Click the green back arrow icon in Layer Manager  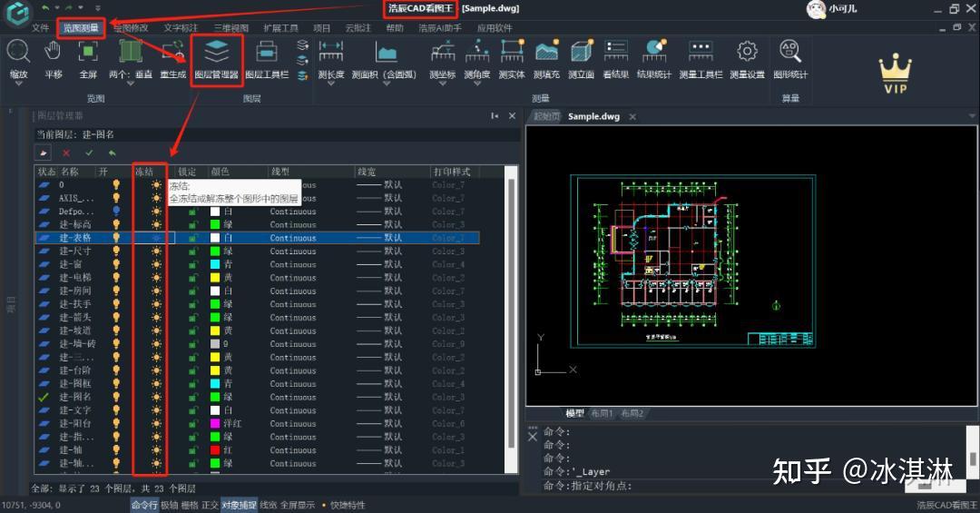[x=112, y=153]
